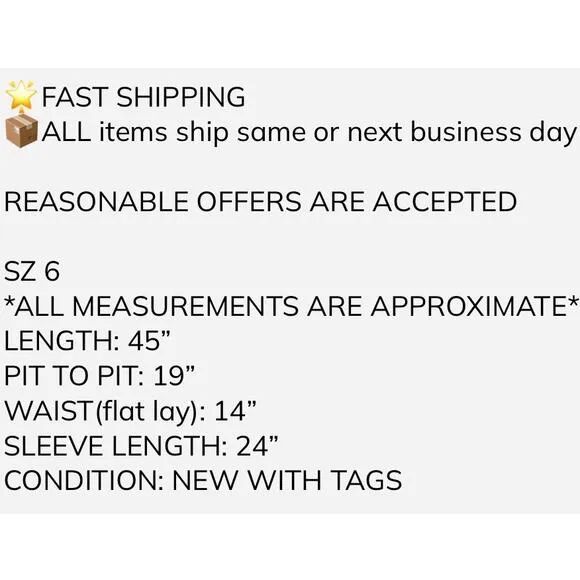Click the PIT TO PIT: 19" line

pos(99,375)
